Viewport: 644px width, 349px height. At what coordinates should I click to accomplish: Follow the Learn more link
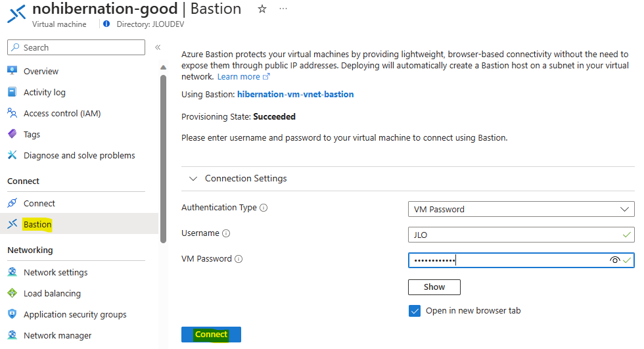(x=238, y=77)
